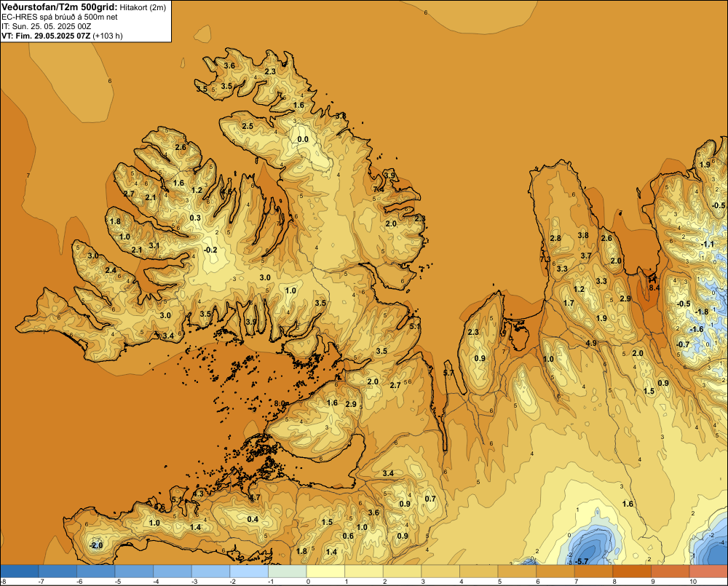Select the -1.1 temperature value on the map
Viewport: 728px width, 586px height.
tap(708, 245)
